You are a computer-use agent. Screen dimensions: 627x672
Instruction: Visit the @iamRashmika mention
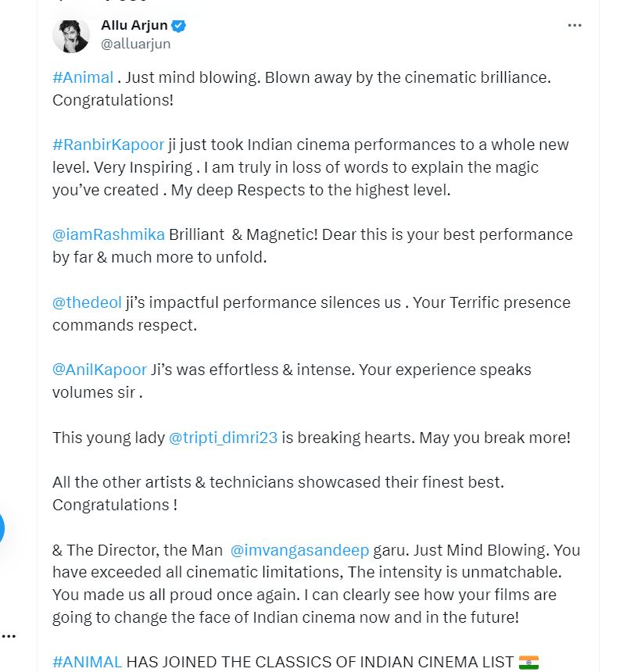(x=109, y=235)
